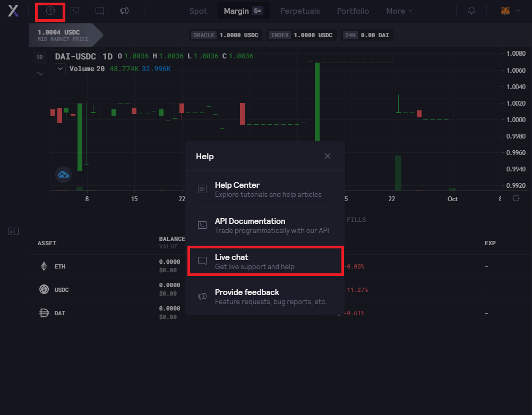Click the USDC asset row
Viewport: 532px width, 415px height.
[x=280, y=290]
